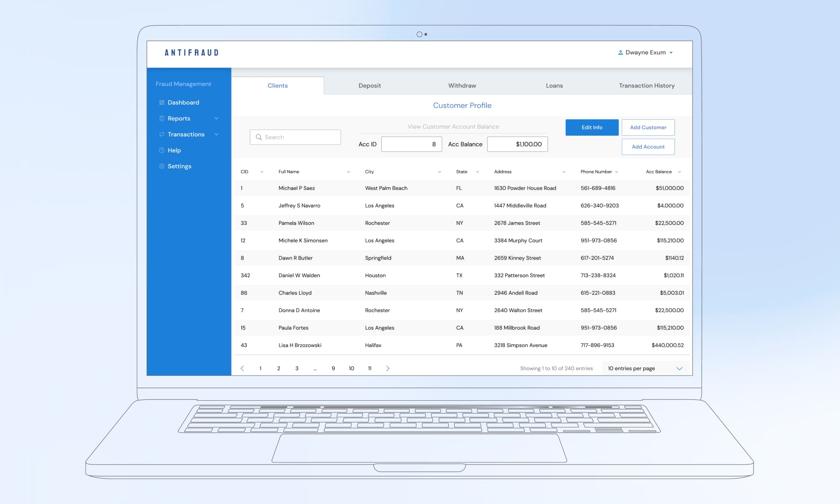Expand the Transactions submenu chevron
The width and height of the screenshot is (840, 504).
pyautogui.click(x=216, y=134)
